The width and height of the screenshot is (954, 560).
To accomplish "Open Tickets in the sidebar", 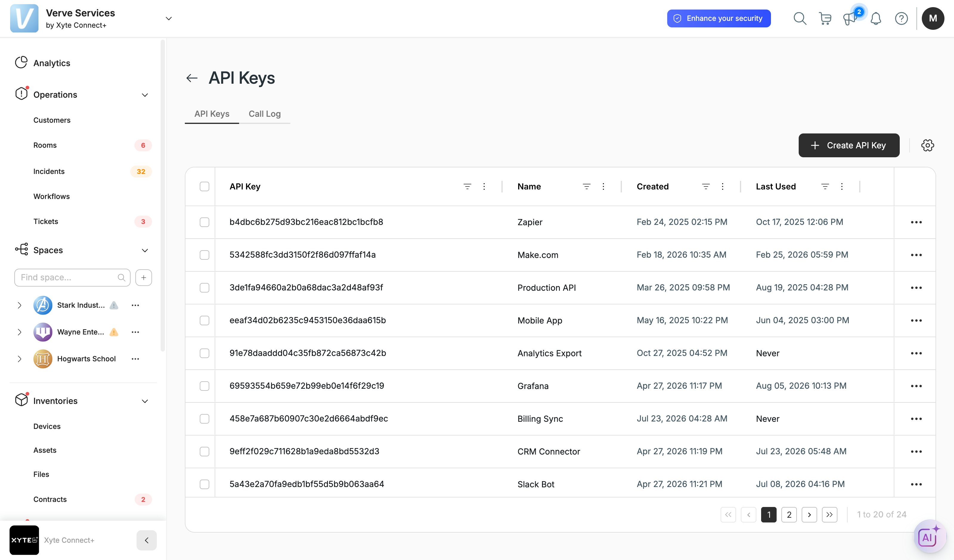I will (46, 222).
